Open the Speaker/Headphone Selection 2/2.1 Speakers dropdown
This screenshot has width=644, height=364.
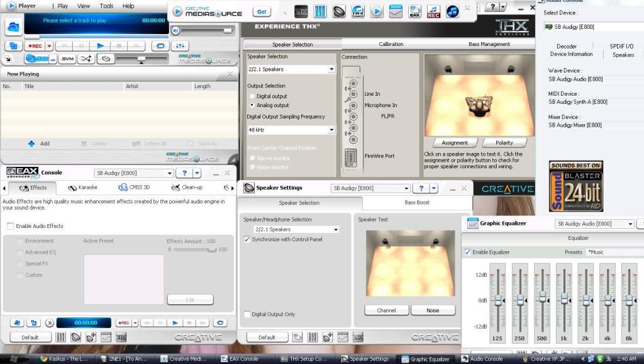click(x=297, y=229)
